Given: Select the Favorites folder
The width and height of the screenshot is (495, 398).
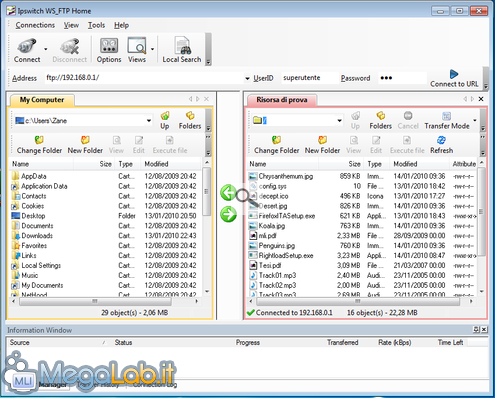Looking at the screenshot, I should [x=34, y=246].
